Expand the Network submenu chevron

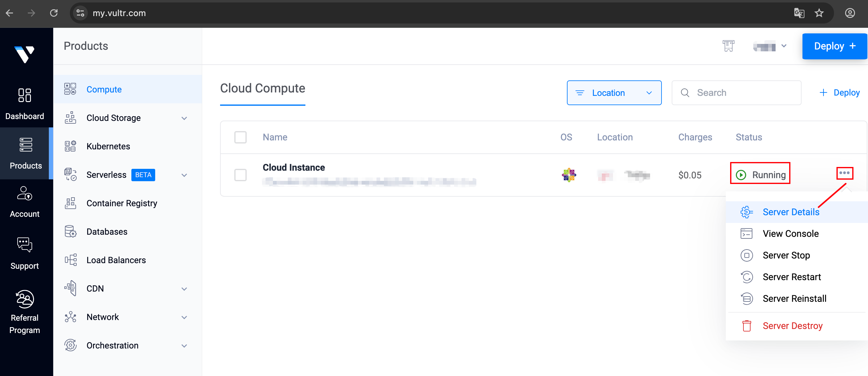pyautogui.click(x=184, y=317)
